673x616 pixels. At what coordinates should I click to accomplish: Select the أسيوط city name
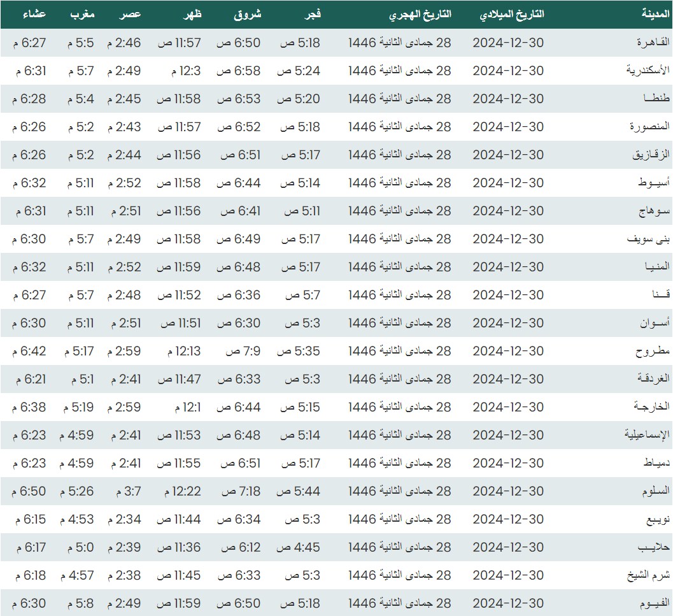pos(655,183)
